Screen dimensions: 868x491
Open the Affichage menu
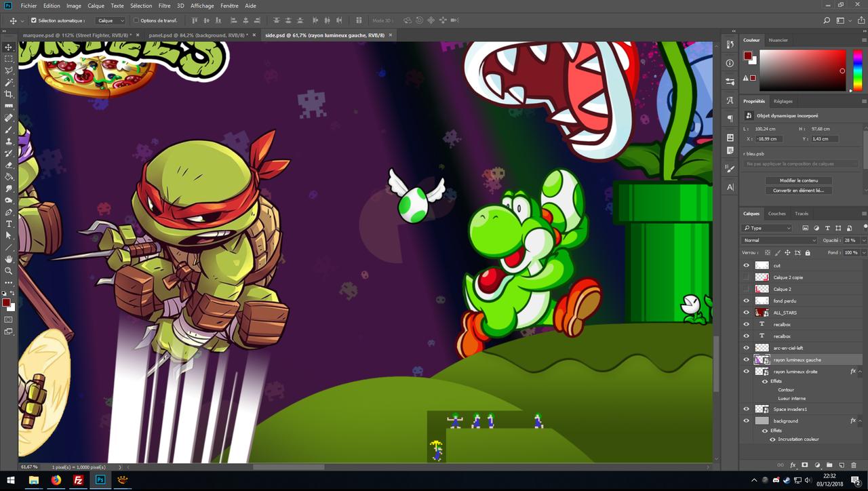[203, 5]
